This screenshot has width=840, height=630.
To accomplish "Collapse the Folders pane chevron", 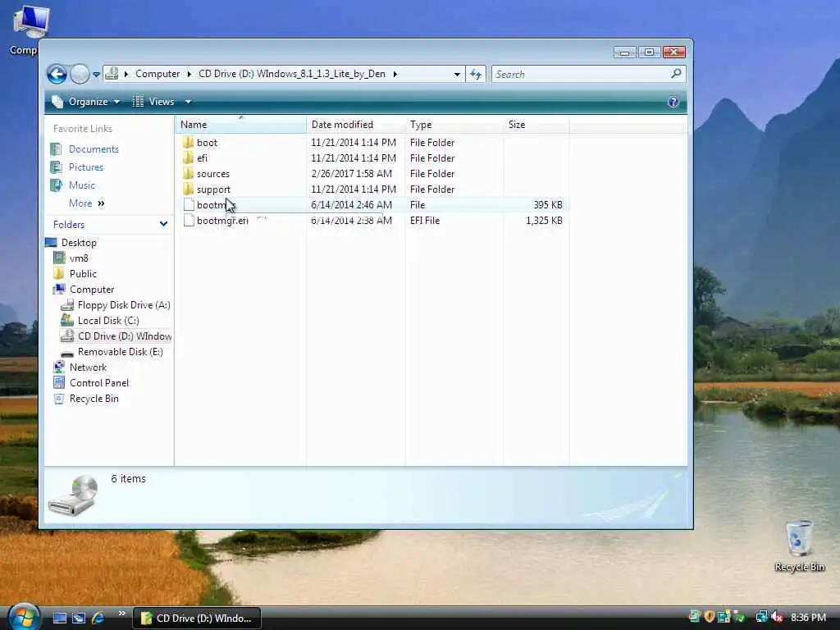I will [163, 224].
